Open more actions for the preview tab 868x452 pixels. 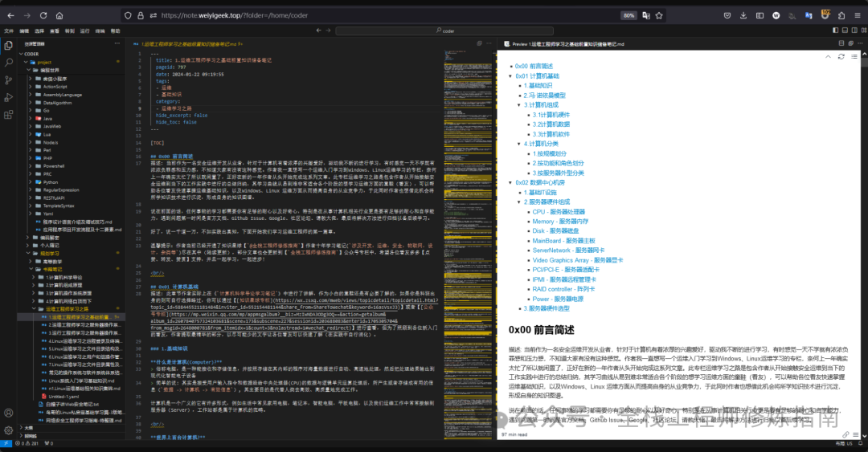(x=860, y=43)
